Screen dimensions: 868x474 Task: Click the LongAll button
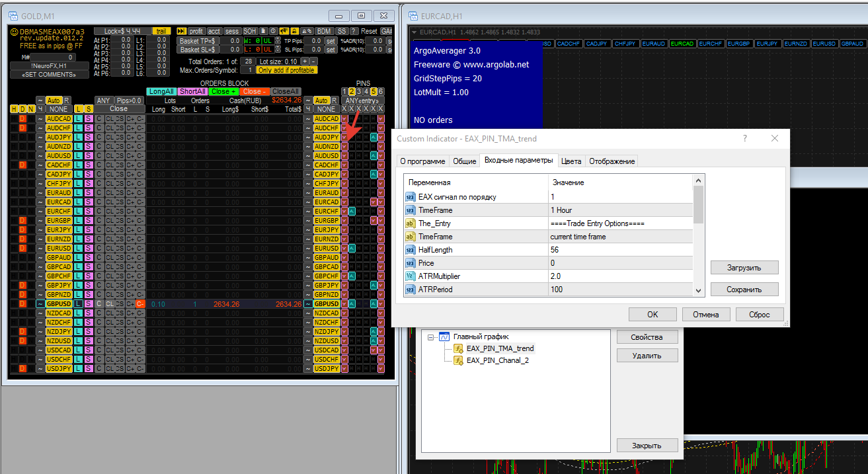161,91
